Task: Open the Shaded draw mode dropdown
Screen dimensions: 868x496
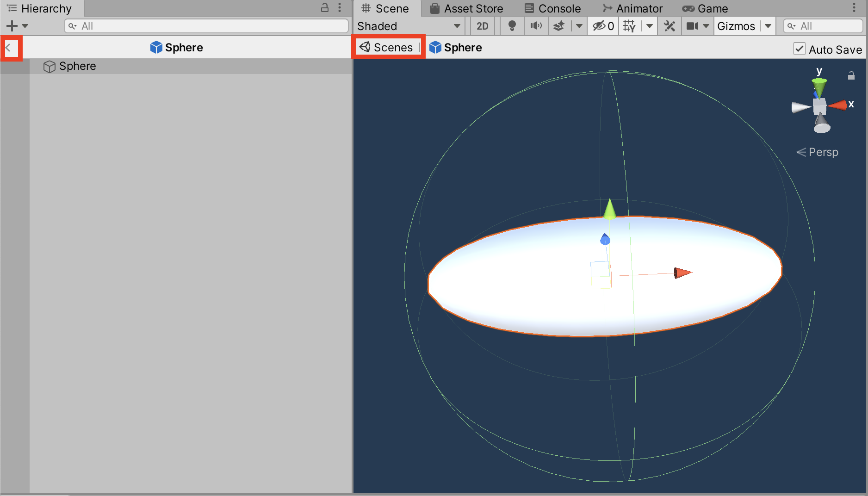Action: click(x=409, y=26)
